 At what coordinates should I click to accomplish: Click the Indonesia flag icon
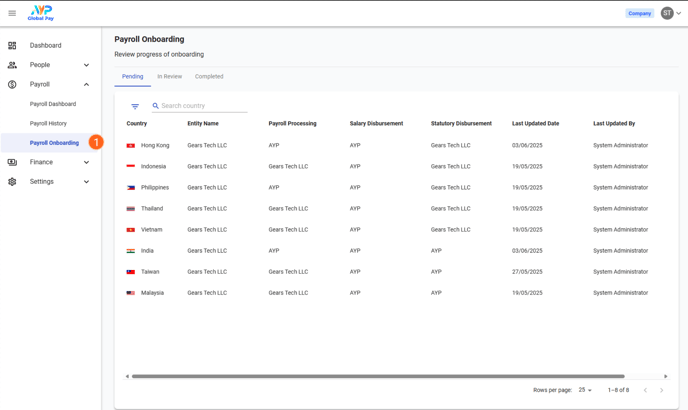pyautogui.click(x=131, y=166)
